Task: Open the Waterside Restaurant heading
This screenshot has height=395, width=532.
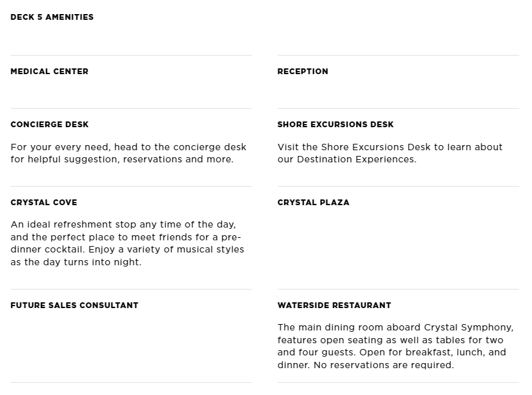Action: 334,306
